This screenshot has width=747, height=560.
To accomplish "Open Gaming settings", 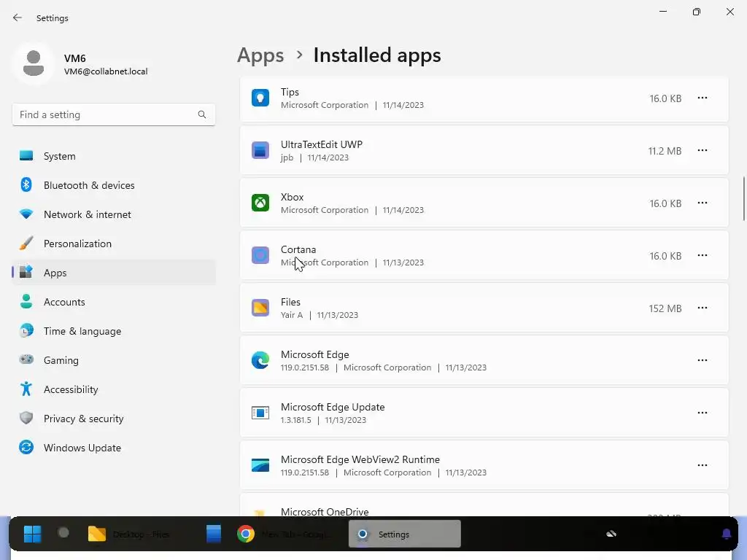I will coord(114,360).
